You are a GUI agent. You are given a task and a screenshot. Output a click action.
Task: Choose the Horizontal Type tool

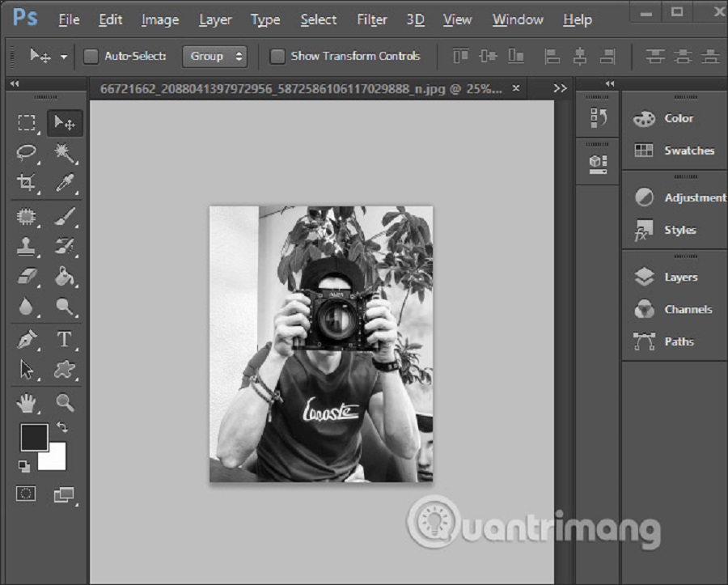tap(65, 339)
